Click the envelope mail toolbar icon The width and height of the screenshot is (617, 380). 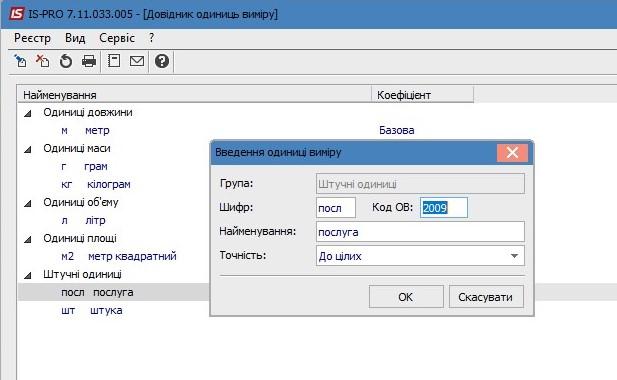click(x=137, y=61)
